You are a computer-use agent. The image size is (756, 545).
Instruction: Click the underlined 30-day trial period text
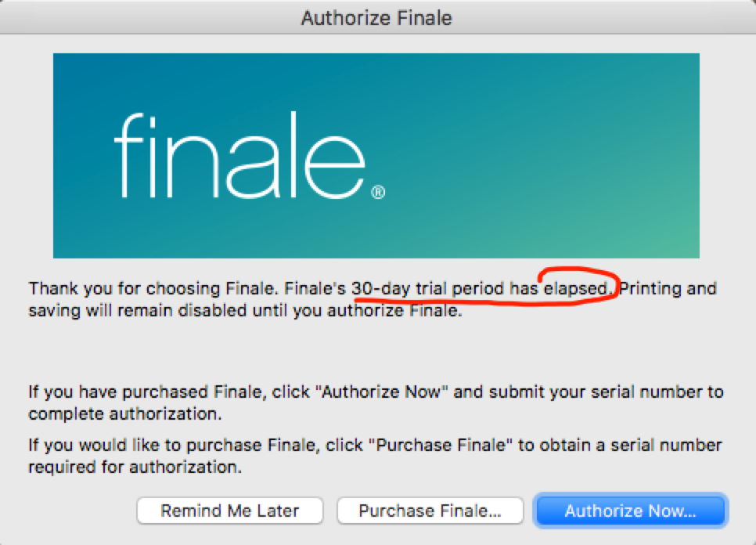(428, 289)
